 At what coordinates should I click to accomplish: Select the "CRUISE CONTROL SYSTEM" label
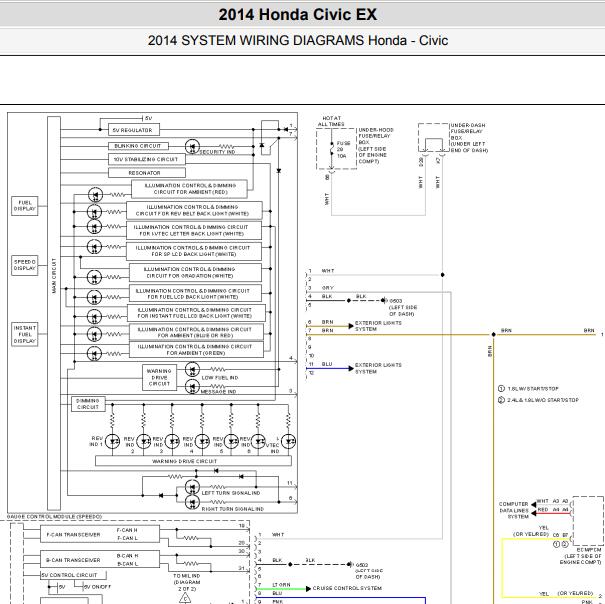tap(347, 588)
